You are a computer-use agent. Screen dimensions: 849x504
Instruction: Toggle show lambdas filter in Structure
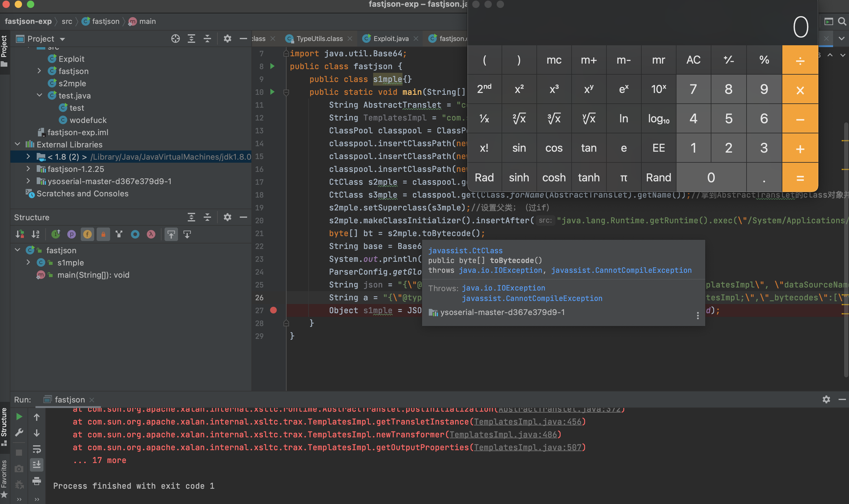[x=151, y=234]
